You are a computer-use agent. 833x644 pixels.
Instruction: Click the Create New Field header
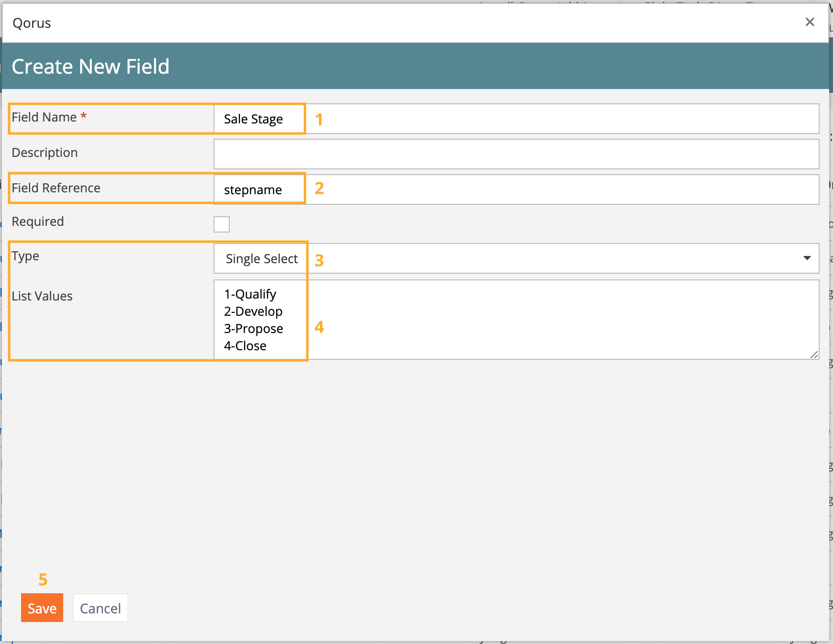(x=90, y=67)
